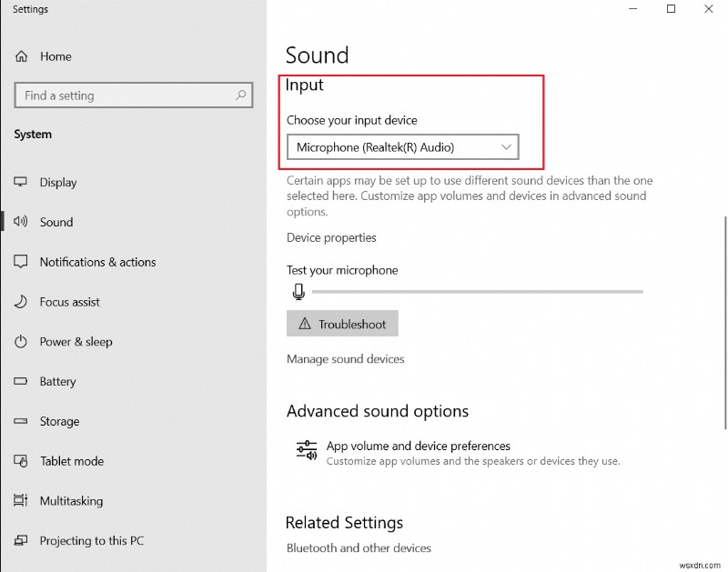Click the Projecting to this PC icon
The width and height of the screenshot is (728, 572).
click(x=20, y=540)
